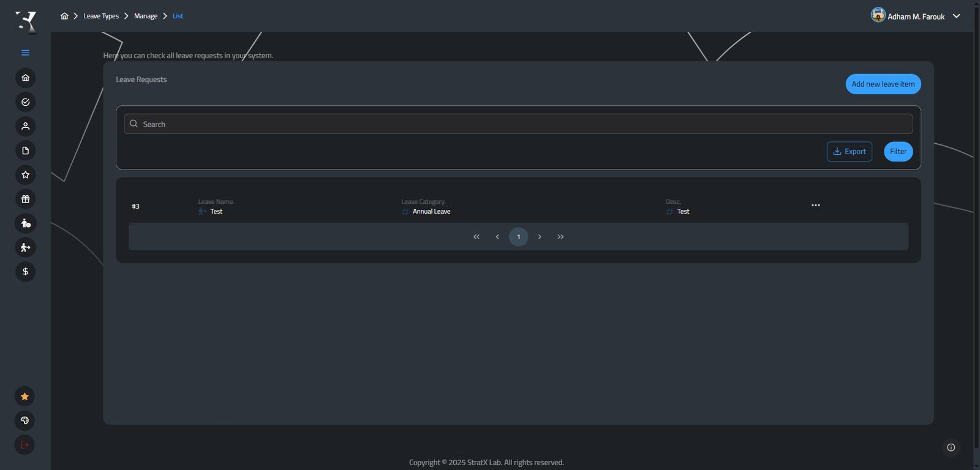Open the three-dots menu for row #3

(816, 205)
